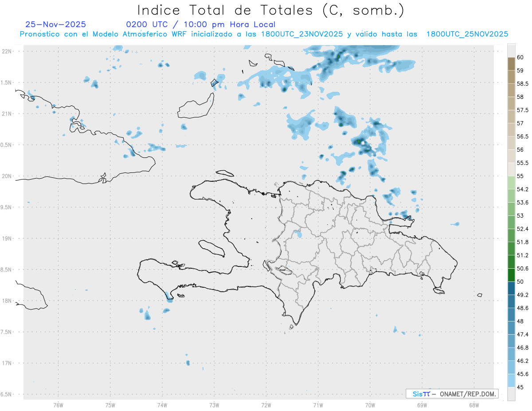Click the "54.2" value on the color scale
Image resolution: width=532 pixels, height=411 pixels.
pos(523,189)
